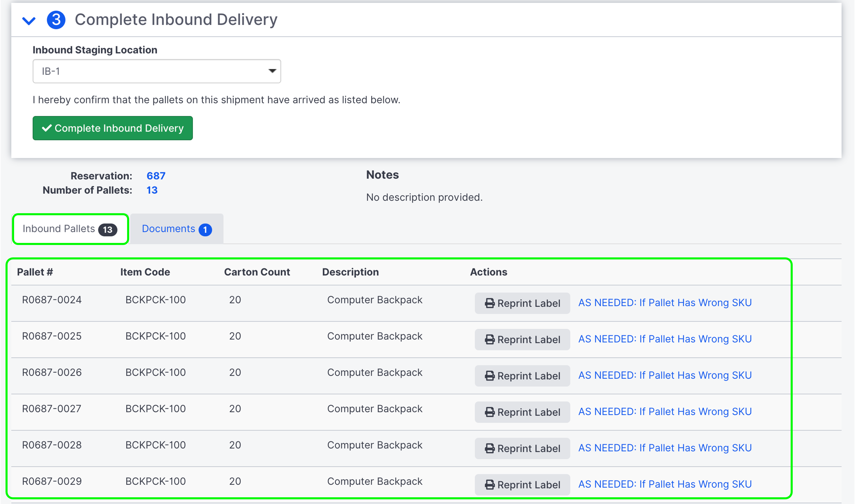855x504 pixels.
Task: Click the 13 count badge on Inbound Pallets
Action: click(x=108, y=229)
